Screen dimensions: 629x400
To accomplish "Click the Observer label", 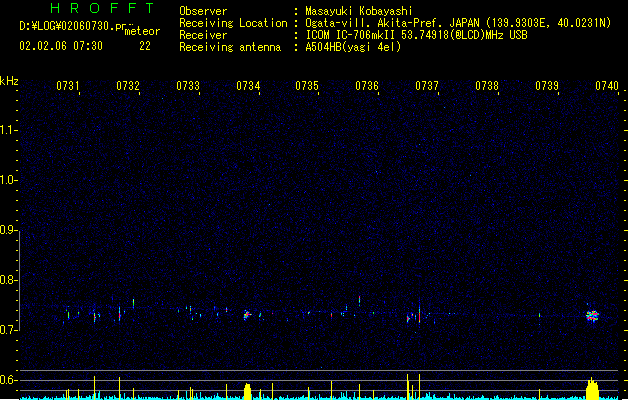I will tap(203, 11).
